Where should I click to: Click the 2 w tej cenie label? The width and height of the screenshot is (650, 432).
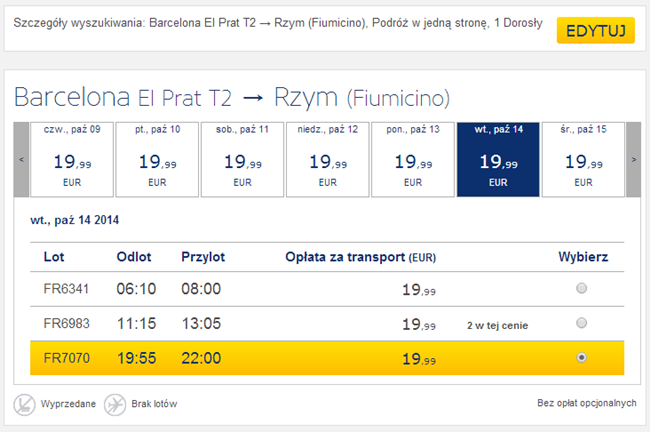[497, 325]
